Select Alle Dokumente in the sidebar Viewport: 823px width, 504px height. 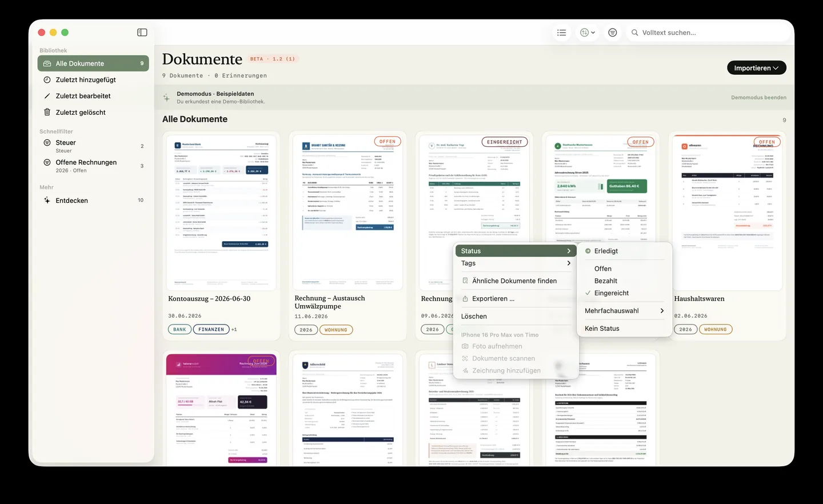coord(93,63)
